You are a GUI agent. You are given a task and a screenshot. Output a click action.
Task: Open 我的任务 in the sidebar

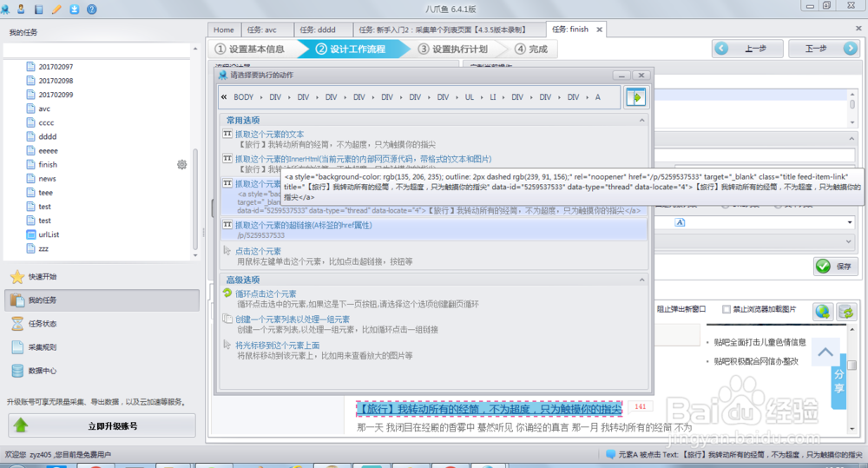click(102, 300)
